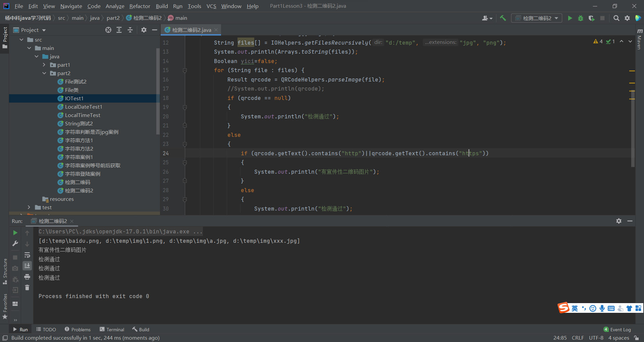This screenshot has height=342, width=644.
Task: Collapse the part2 package
Action: coord(44,73)
